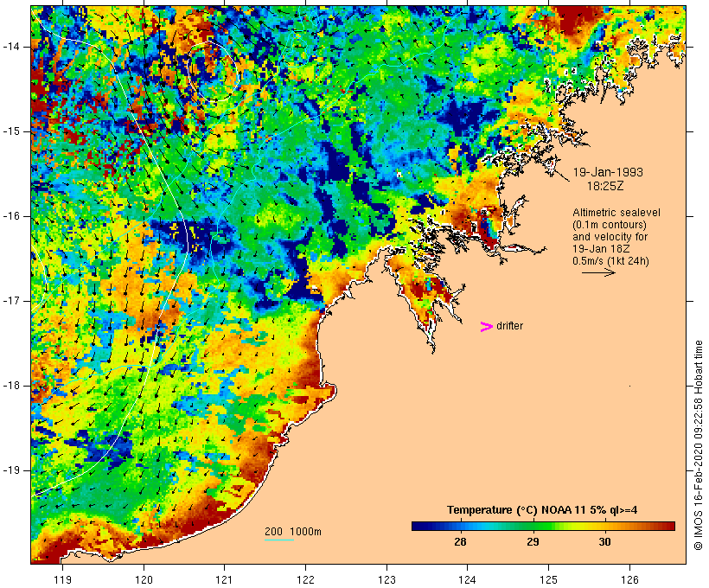
Task: Click the '0.5m/s (1kt 24h)' scale text
Action: [610, 261]
